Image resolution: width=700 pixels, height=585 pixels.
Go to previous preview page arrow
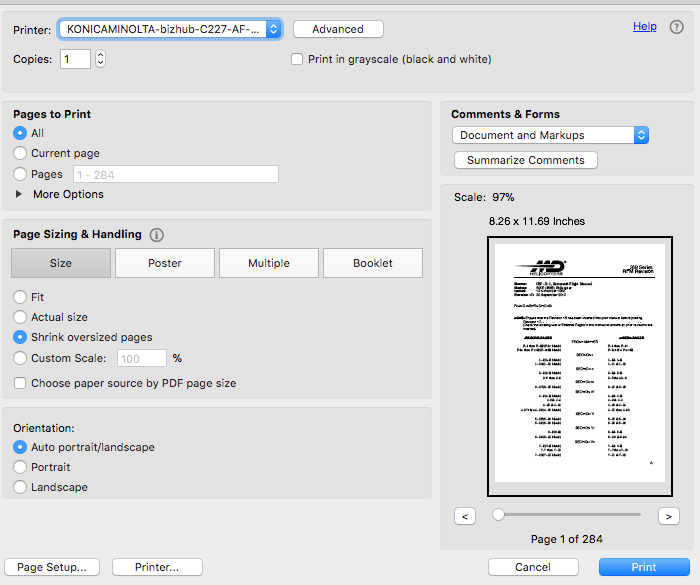point(465,516)
